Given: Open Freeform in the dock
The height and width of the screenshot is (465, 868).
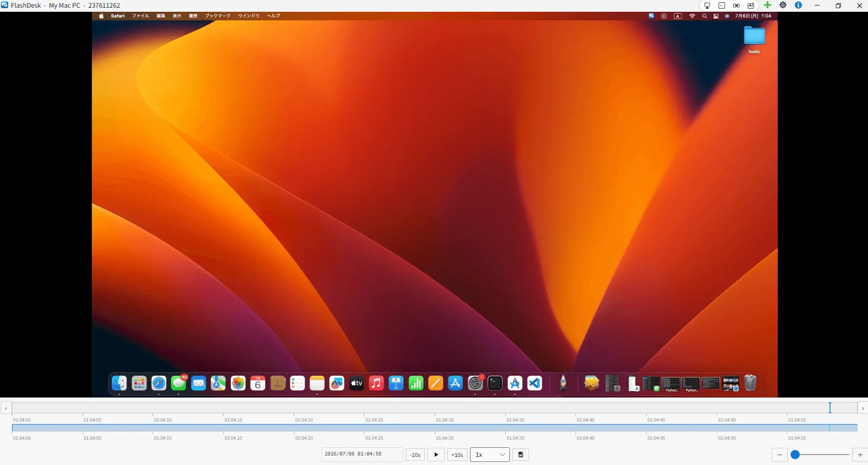Looking at the screenshot, I should (337, 384).
